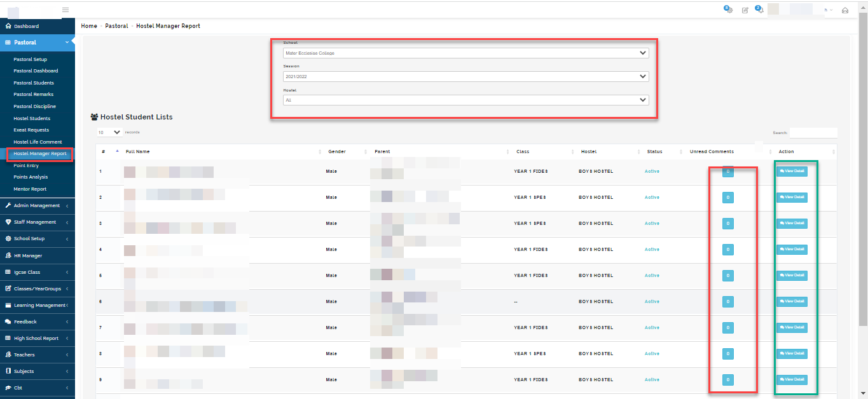Open Hostel Life Comment submenu item
This screenshot has height=399, width=868.
[x=38, y=142]
